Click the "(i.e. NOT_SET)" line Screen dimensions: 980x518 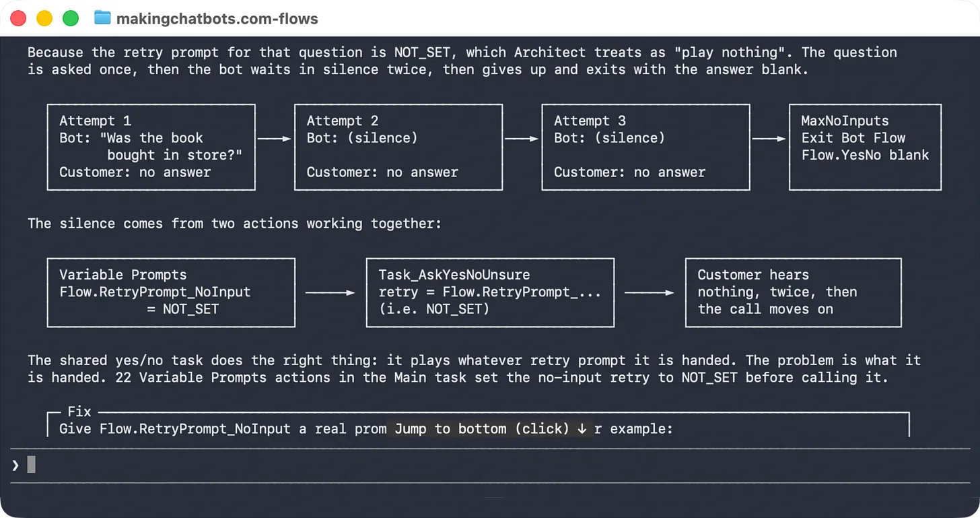pyautogui.click(x=434, y=309)
